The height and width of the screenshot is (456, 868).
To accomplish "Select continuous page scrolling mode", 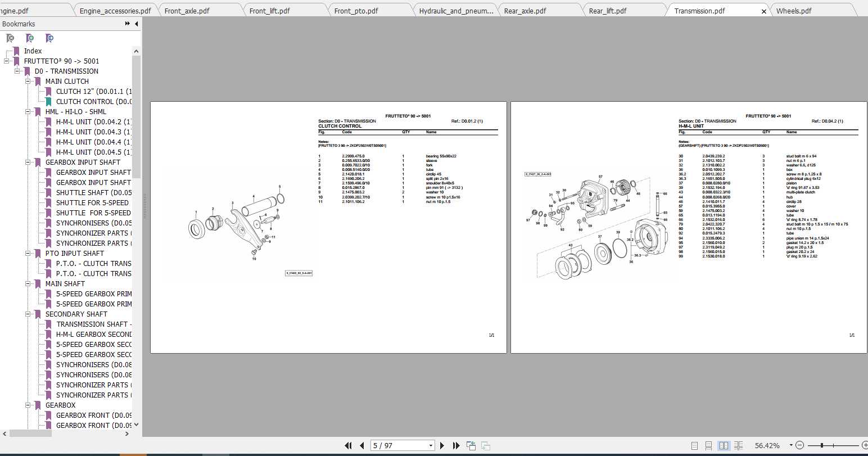I will point(709,445).
